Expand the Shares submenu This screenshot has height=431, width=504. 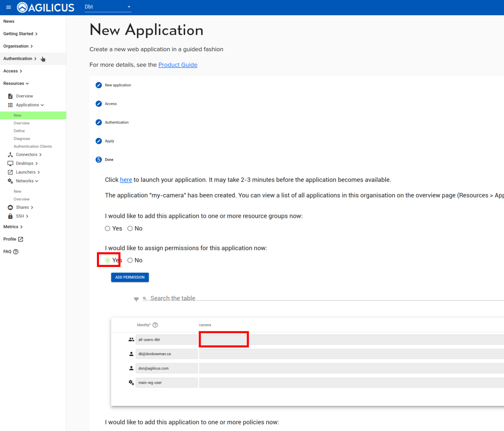(x=25, y=207)
